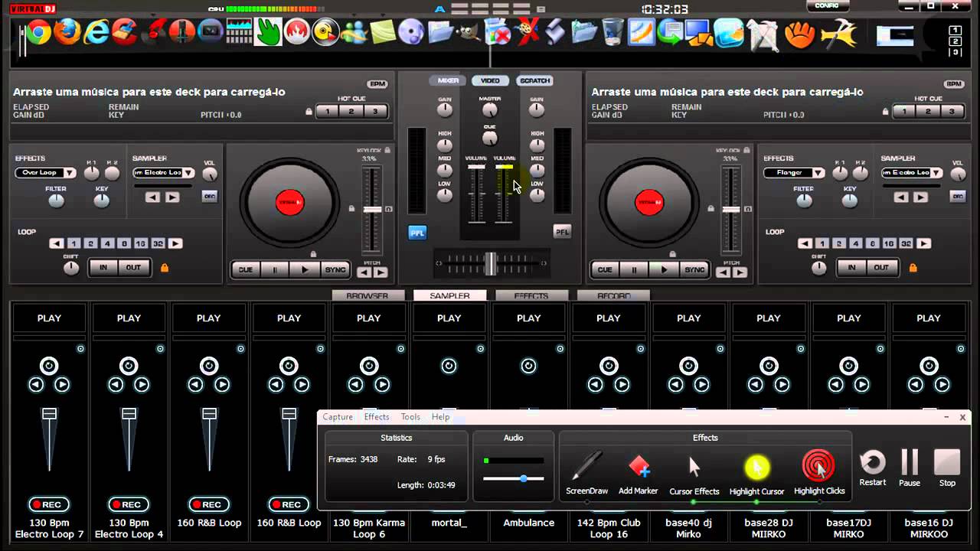Click the Restart recording icon
The height and width of the screenshot is (551, 980).
point(873,463)
